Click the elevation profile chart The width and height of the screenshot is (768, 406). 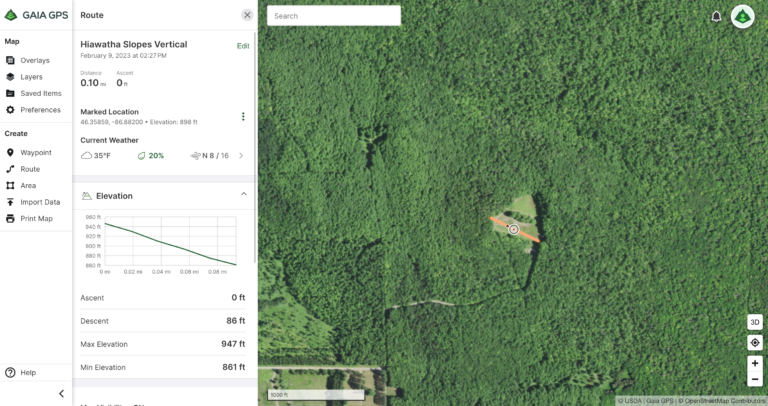tap(170, 241)
